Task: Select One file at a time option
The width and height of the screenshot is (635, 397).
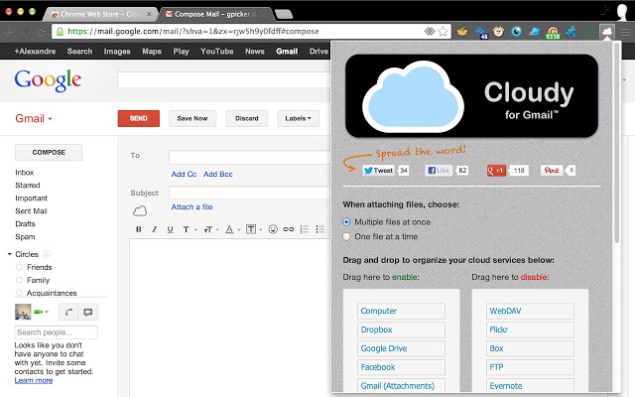Action: (346, 237)
